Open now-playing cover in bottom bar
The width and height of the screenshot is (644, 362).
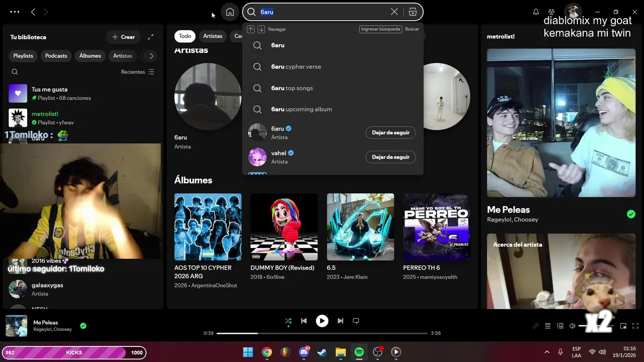[x=16, y=326]
